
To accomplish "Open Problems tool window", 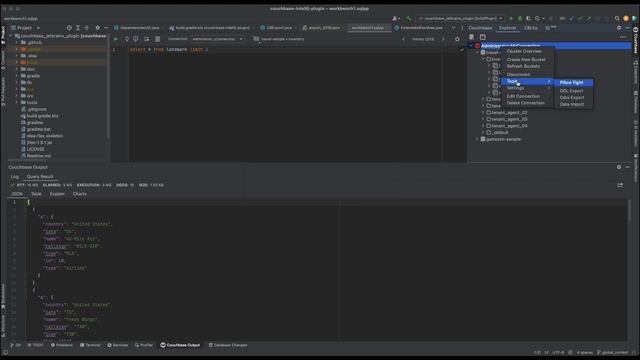I will click(x=62, y=345).
